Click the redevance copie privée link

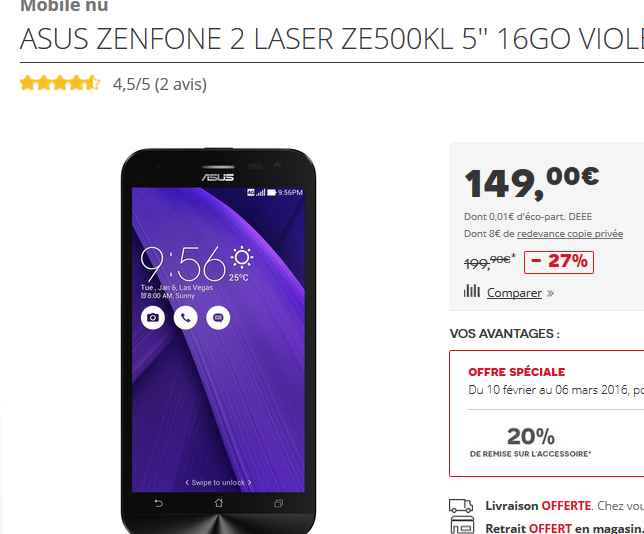pos(570,234)
